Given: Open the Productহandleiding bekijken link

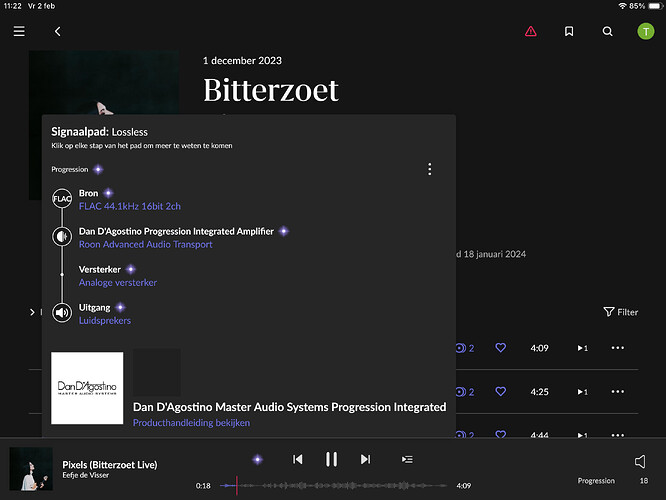Looking at the screenshot, I should [x=191, y=423].
